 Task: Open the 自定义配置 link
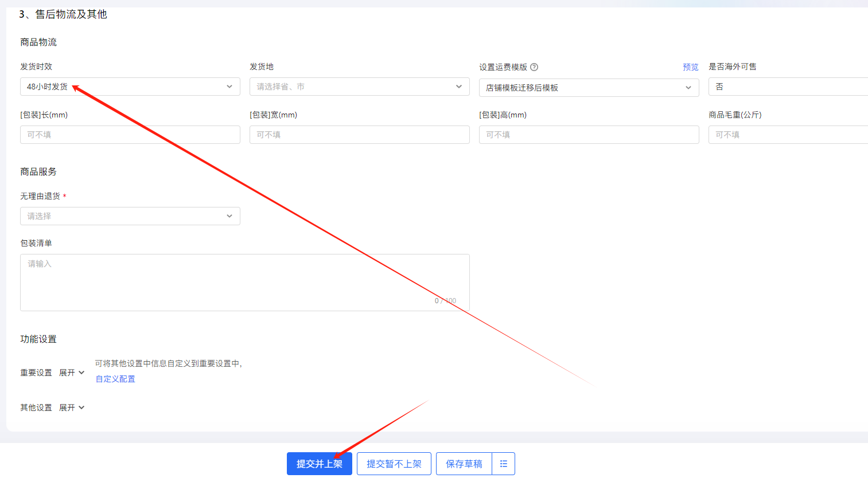click(115, 379)
